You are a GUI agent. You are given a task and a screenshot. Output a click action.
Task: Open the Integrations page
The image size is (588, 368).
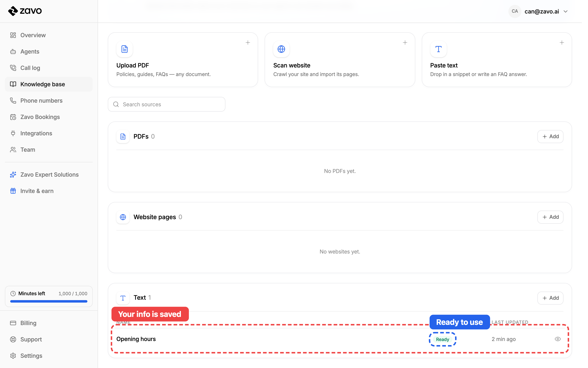49,133
